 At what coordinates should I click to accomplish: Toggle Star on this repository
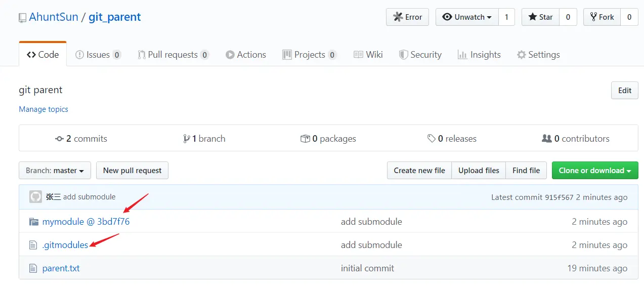click(540, 17)
